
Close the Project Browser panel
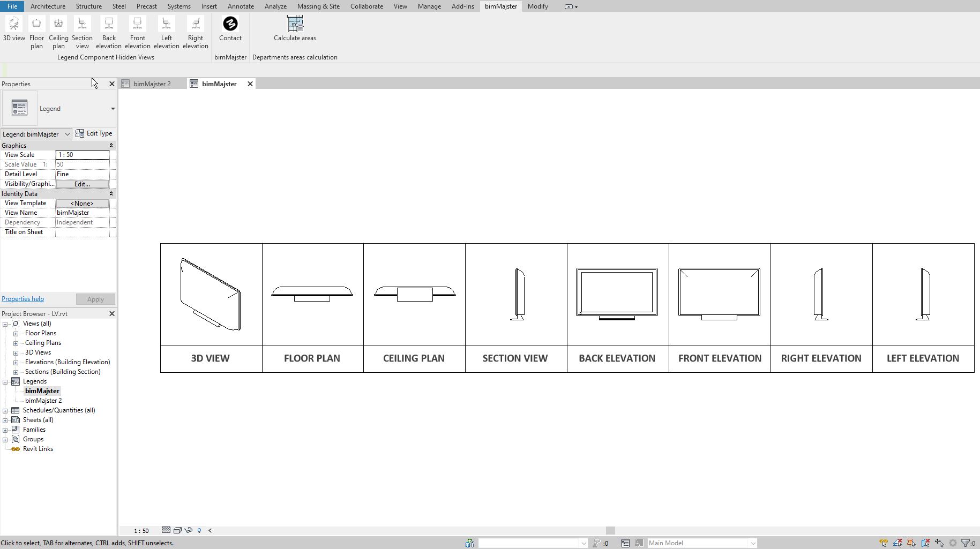[x=112, y=314]
